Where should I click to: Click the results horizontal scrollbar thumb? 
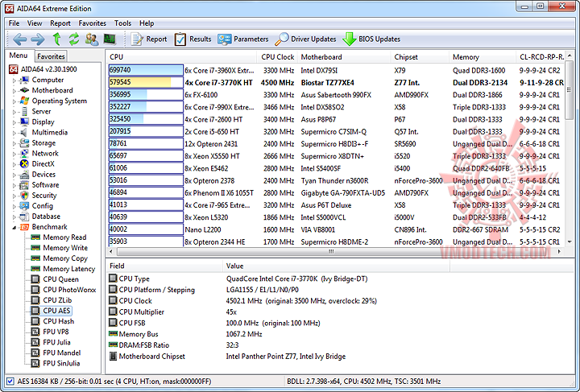pos(331,251)
